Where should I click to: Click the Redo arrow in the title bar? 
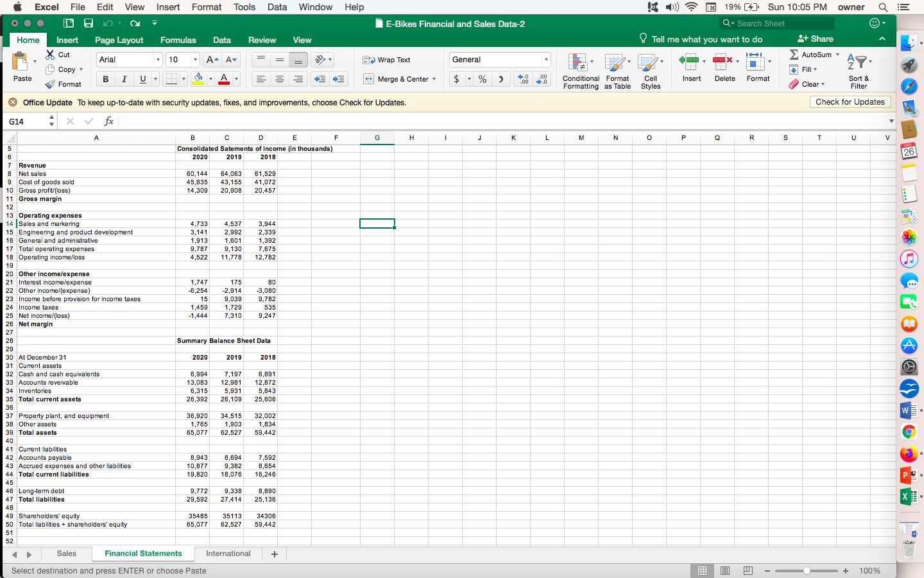point(135,24)
